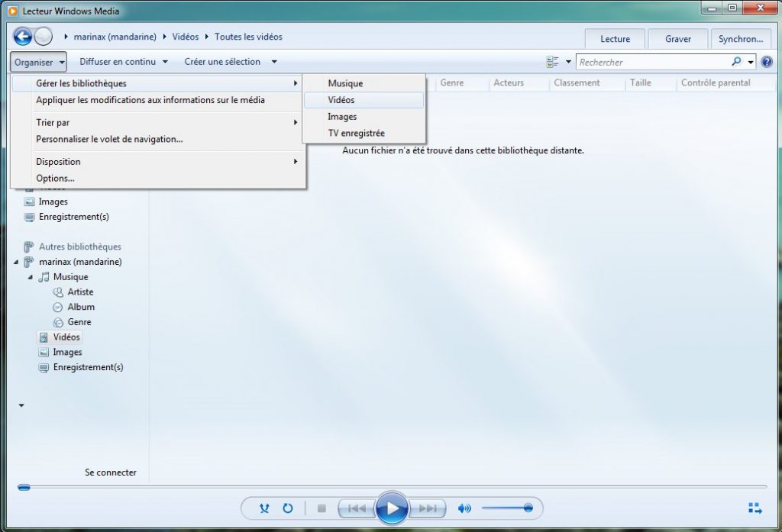Open the Trier par submenu
Screen dimensions: 782x532
click(156, 122)
